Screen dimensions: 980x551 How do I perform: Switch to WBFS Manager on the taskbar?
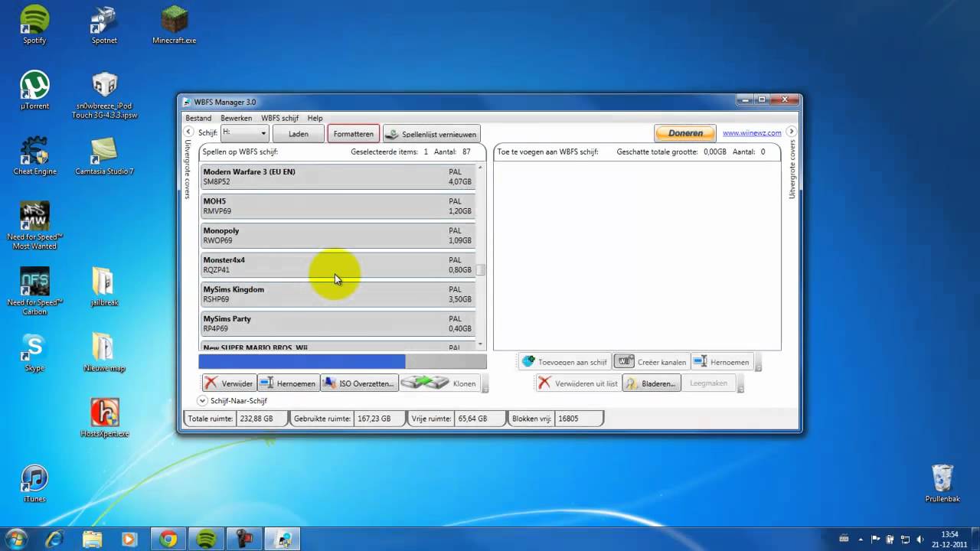(283, 540)
